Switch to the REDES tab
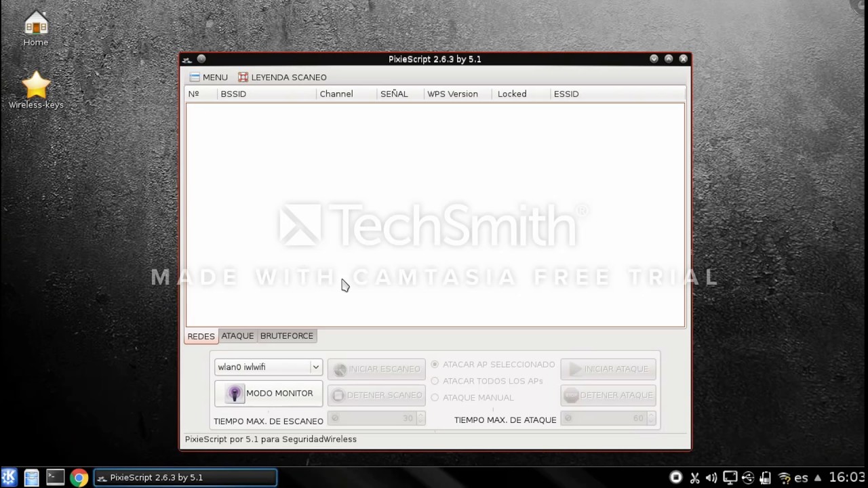Screen dimensions: 868x488 pos(201,336)
